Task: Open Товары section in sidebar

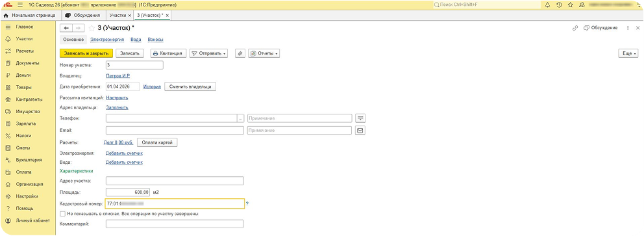Action: pyautogui.click(x=24, y=88)
